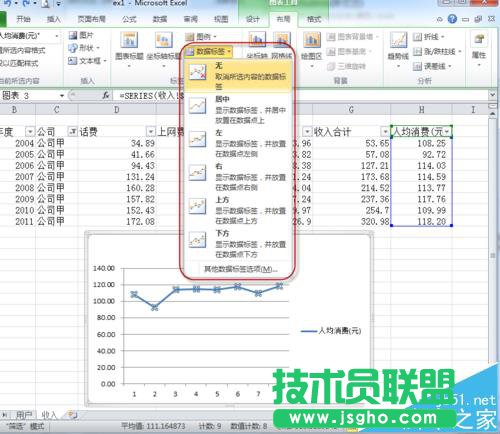Open the 用户 worksheet tab
Image resolution: width=500 pixels, height=434 pixels.
click(24, 415)
